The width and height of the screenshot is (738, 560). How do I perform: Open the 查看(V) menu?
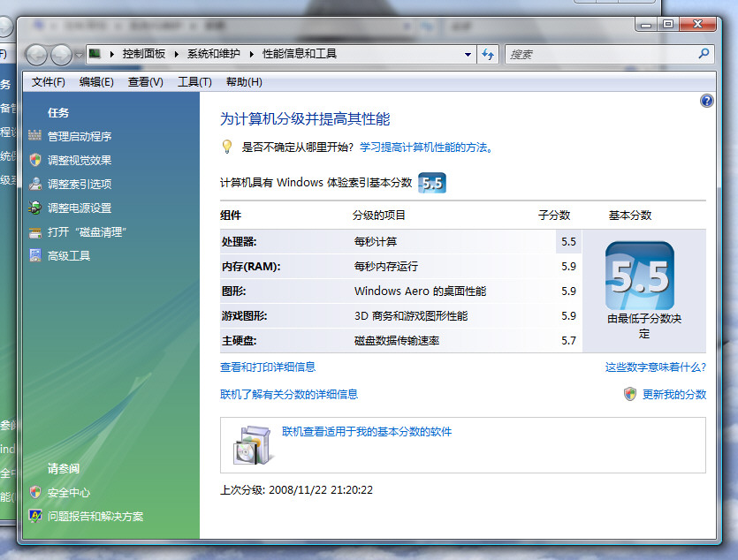click(146, 82)
